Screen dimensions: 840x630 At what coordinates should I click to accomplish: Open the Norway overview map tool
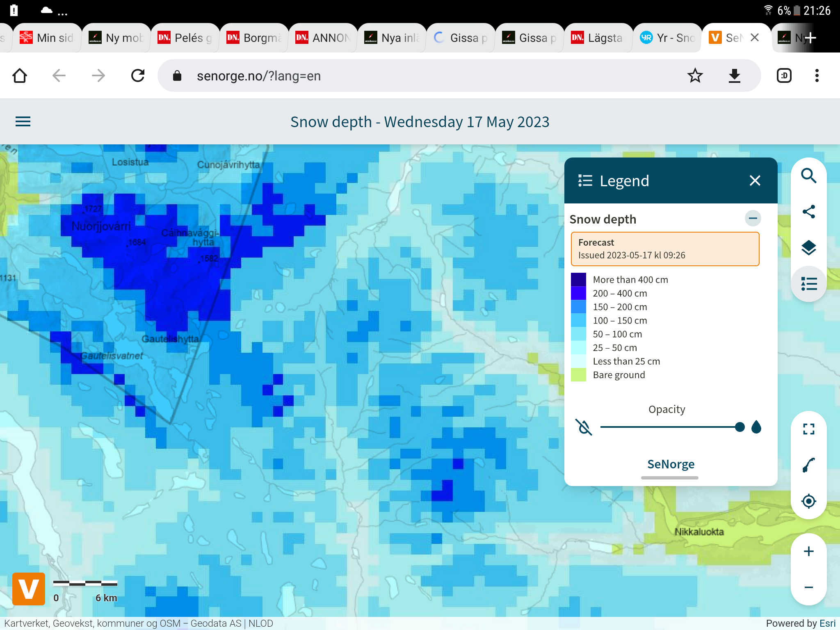(x=808, y=465)
